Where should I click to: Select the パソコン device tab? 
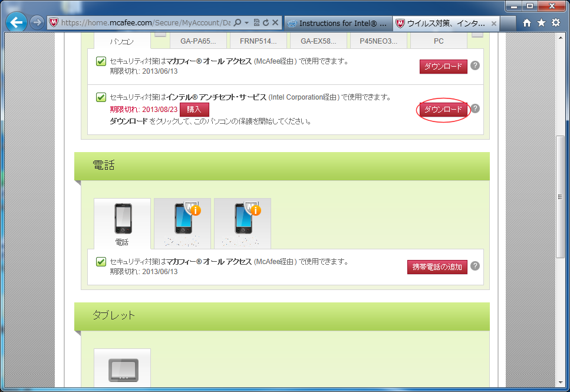122,41
